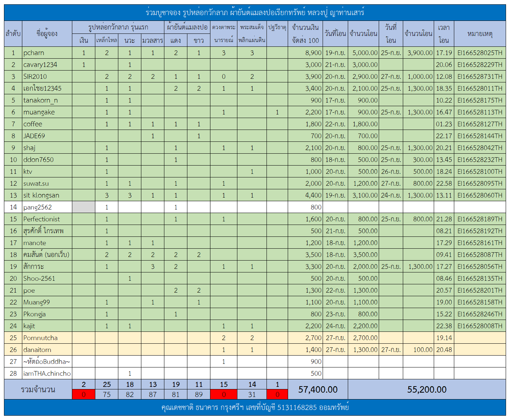Select the 'รูปหล่อกวักลาภ รุ่นแรก' group header
510x420 pixels.
(118, 27)
